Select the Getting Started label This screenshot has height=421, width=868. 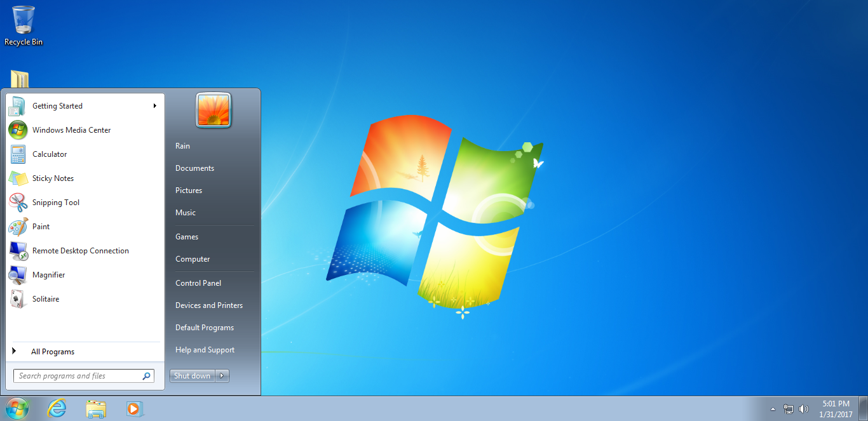(57, 106)
